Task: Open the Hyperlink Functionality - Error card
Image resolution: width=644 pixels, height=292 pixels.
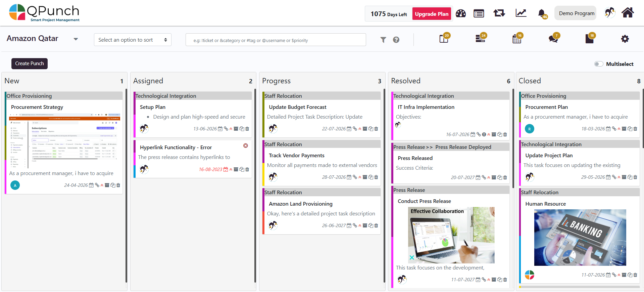Action: (176, 148)
